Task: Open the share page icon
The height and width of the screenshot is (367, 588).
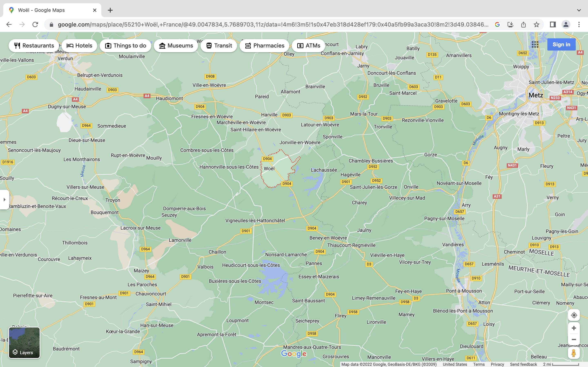Action: point(523,24)
